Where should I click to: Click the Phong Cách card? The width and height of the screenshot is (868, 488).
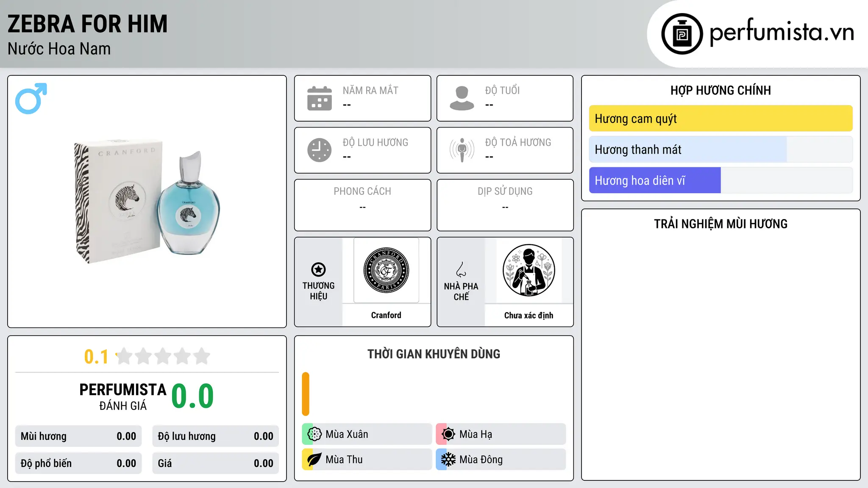point(362,205)
